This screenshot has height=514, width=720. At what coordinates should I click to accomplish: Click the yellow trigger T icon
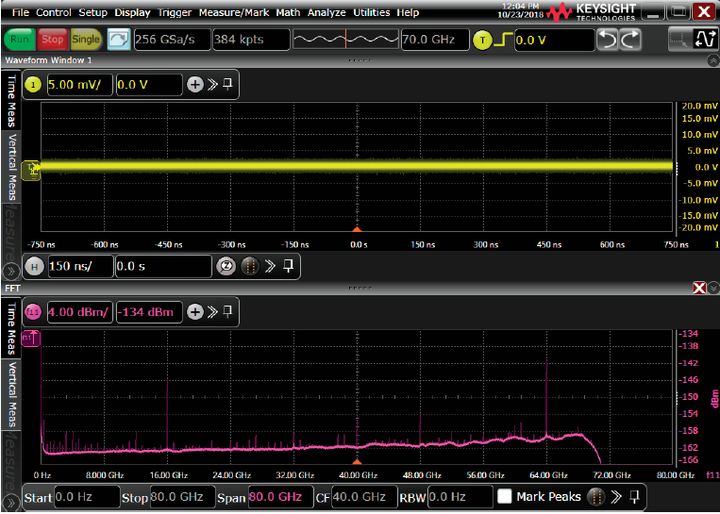tap(482, 40)
